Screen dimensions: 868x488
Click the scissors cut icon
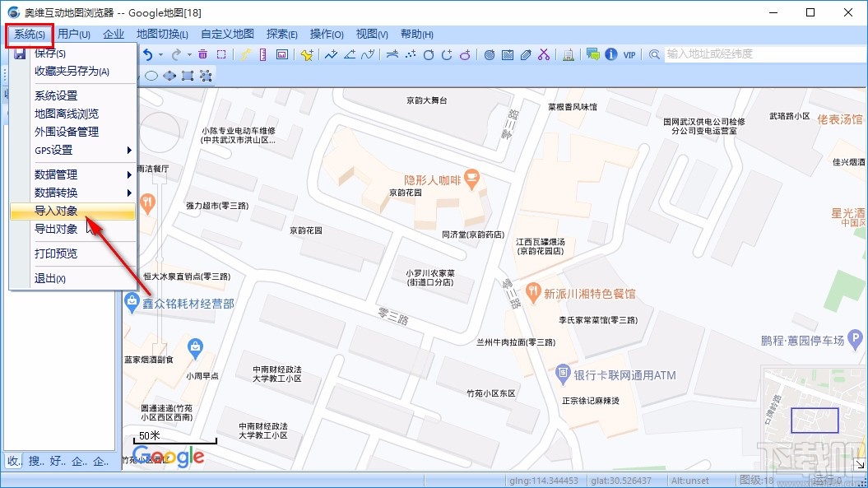pyautogui.click(x=544, y=54)
